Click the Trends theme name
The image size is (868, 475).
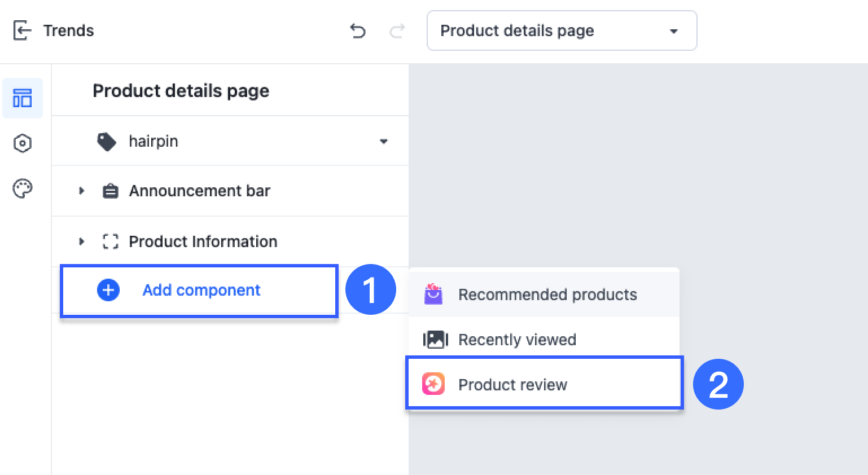coord(69,30)
